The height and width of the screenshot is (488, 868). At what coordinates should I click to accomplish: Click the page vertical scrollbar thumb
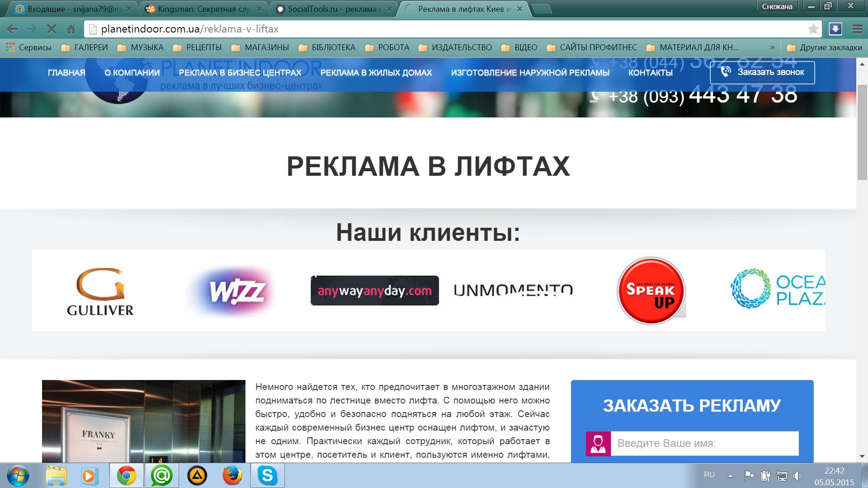pos(862,132)
